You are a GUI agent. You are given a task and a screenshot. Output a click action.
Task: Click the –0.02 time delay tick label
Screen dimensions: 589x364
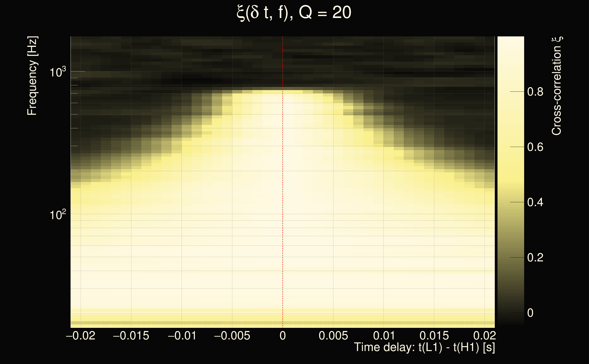[81, 336]
